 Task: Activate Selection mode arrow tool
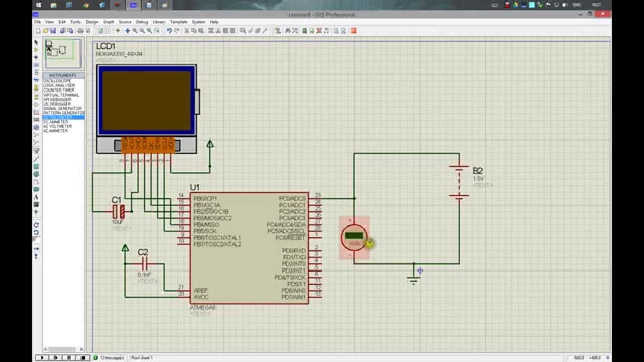(x=36, y=42)
